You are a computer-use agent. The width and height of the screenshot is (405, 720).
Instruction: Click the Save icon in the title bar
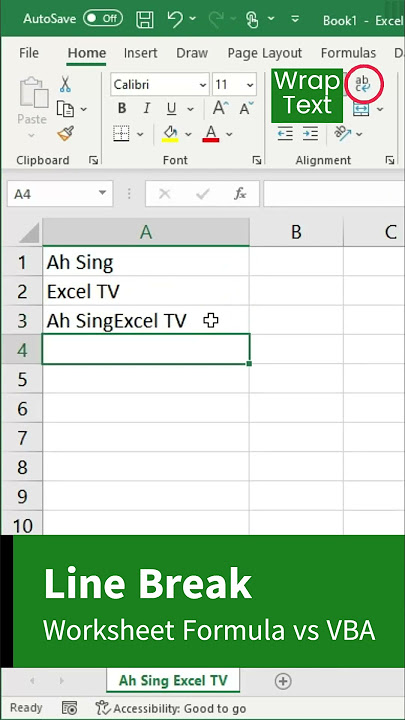point(145,19)
